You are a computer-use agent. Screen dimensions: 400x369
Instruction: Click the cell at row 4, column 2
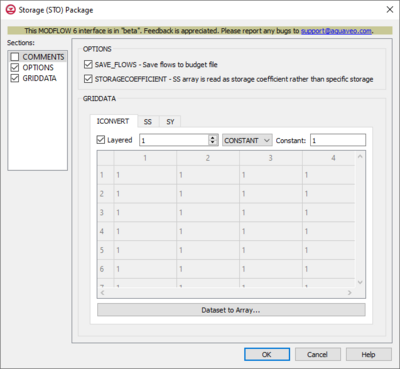[208, 231]
